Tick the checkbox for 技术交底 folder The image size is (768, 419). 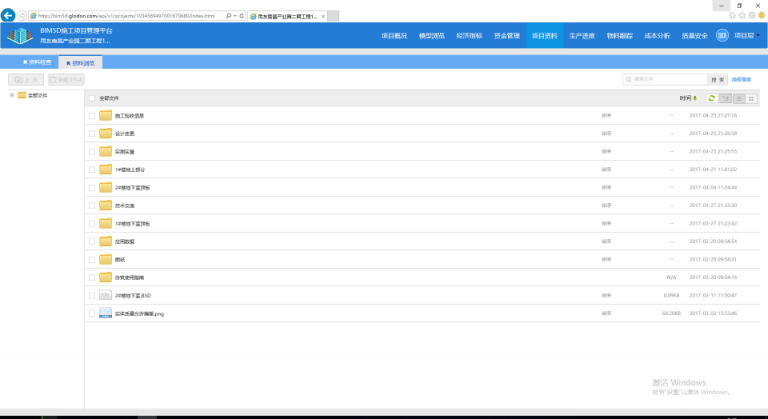[x=92, y=205]
